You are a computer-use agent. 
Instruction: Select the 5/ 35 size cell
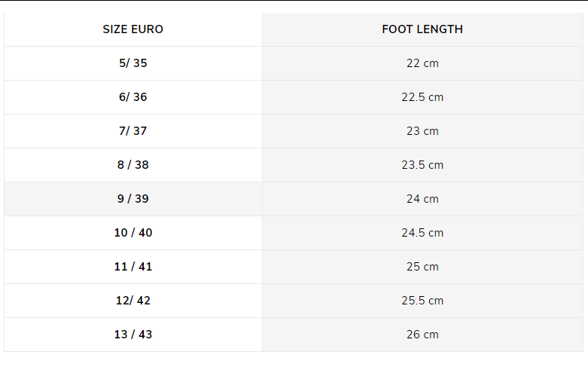point(133,63)
